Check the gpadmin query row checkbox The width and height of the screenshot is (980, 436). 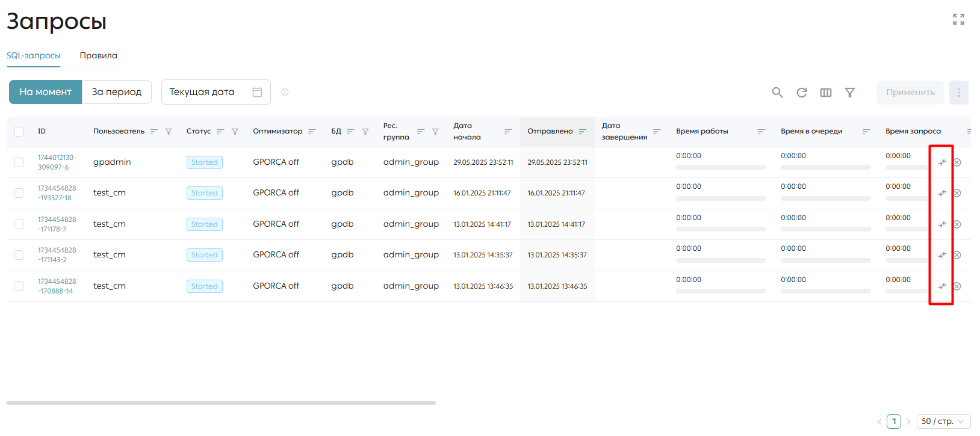click(x=19, y=162)
